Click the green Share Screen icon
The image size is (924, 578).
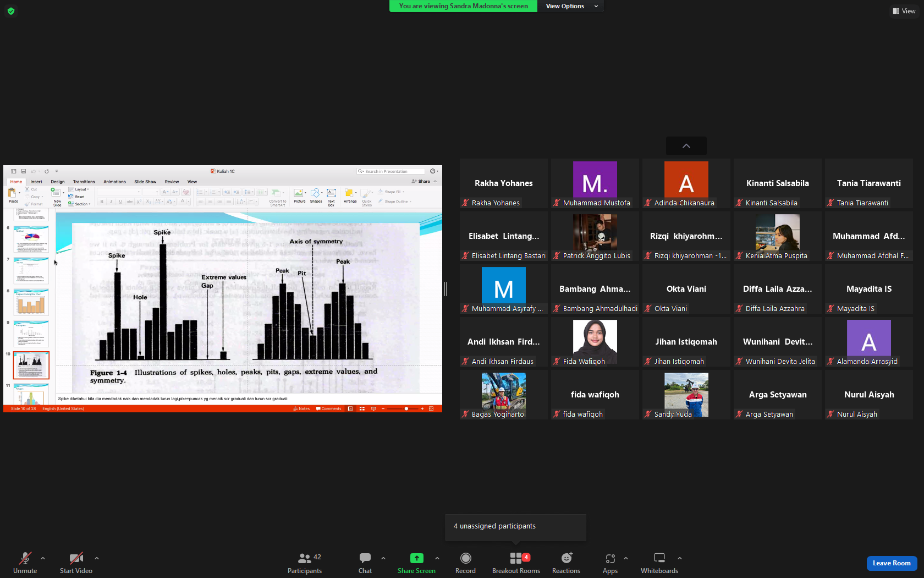click(417, 558)
